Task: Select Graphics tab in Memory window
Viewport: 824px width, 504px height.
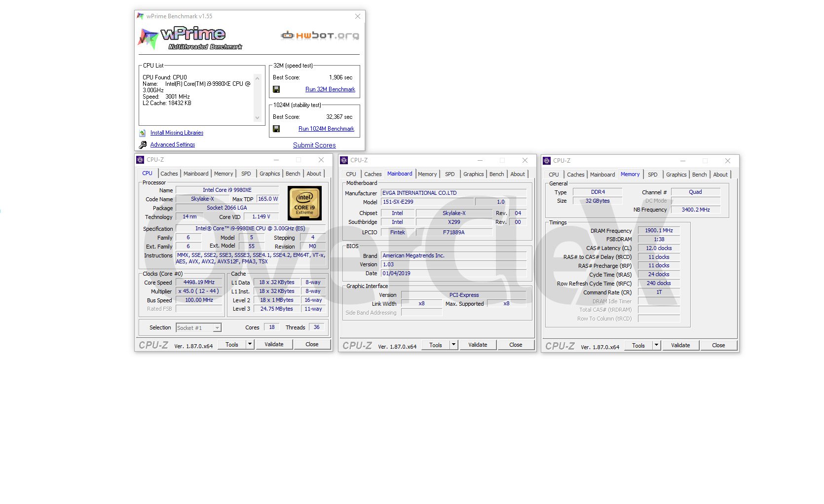Action: (676, 175)
